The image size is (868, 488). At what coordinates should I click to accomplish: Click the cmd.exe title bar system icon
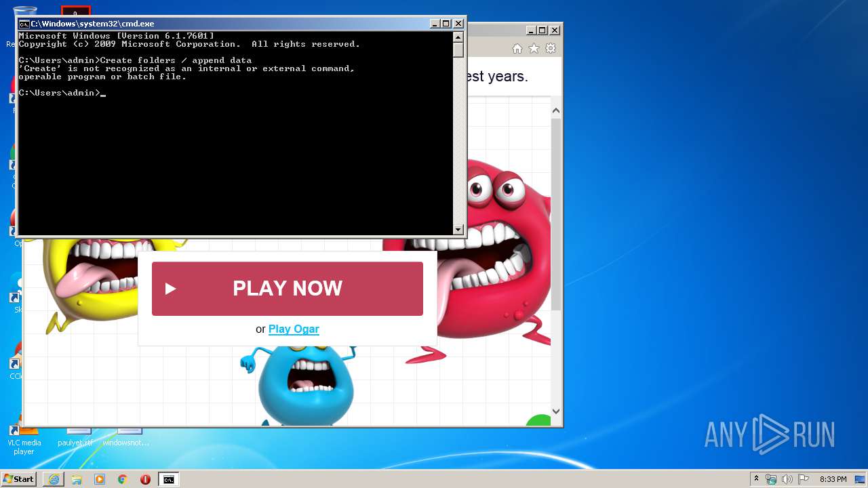pos(24,24)
